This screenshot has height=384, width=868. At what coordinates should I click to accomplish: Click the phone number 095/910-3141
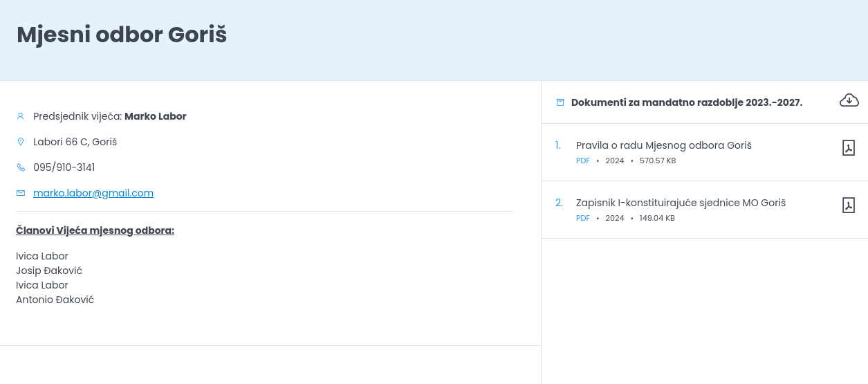point(64,167)
